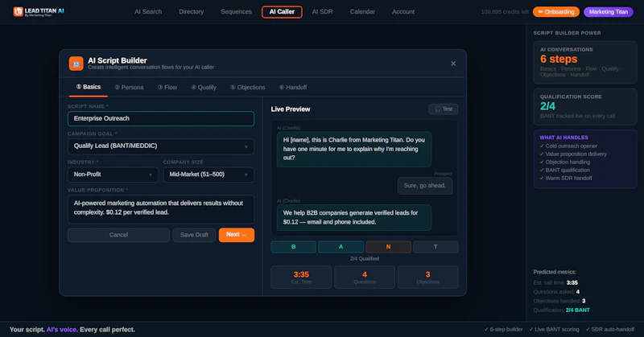This screenshot has height=337, width=644.
Task: Close the AI Script Builder dialog
Action: 453,64
